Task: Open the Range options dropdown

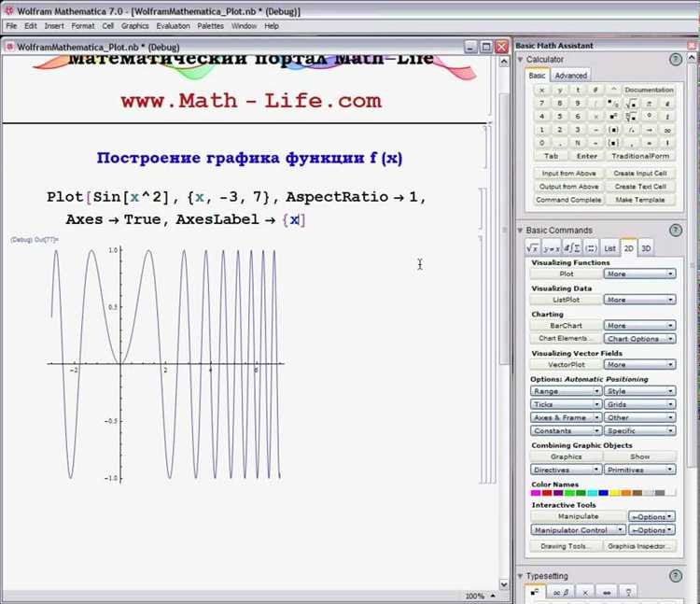Action: tap(567, 391)
